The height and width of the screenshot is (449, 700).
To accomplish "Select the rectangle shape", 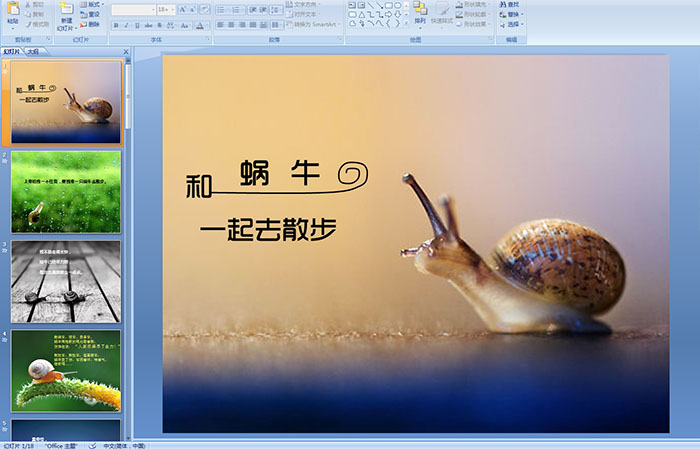I will click(389, 5).
